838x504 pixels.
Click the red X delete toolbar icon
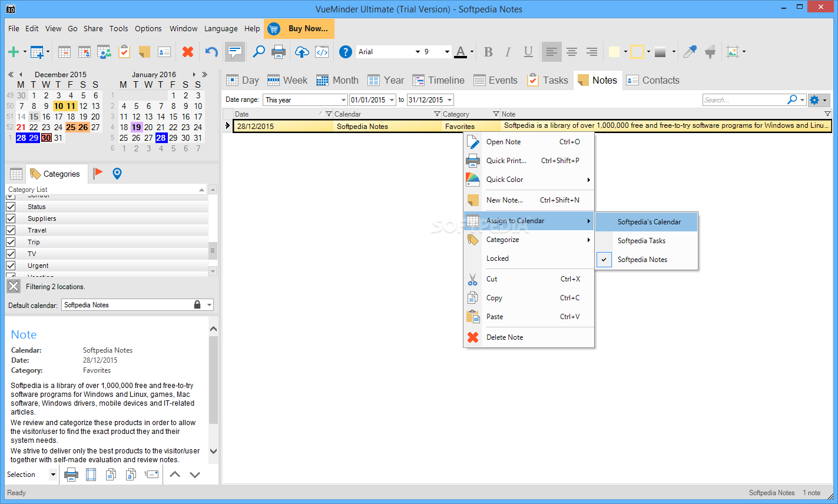pyautogui.click(x=188, y=52)
